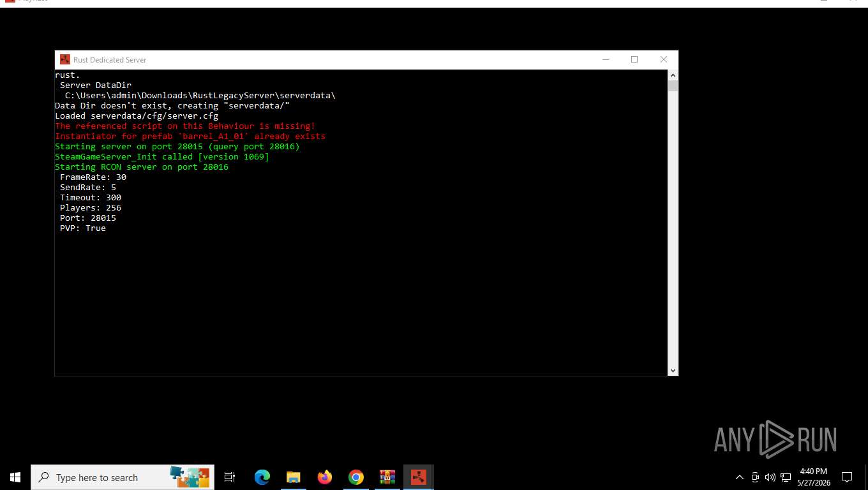Click the 'Port: 28015' line

[x=88, y=218]
